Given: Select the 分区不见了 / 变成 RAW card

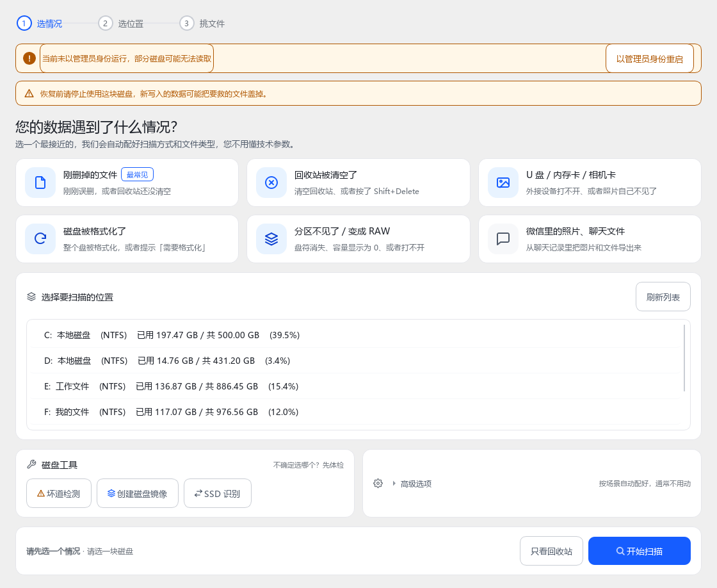Looking at the screenshot, I should click(x=358, y=239).
